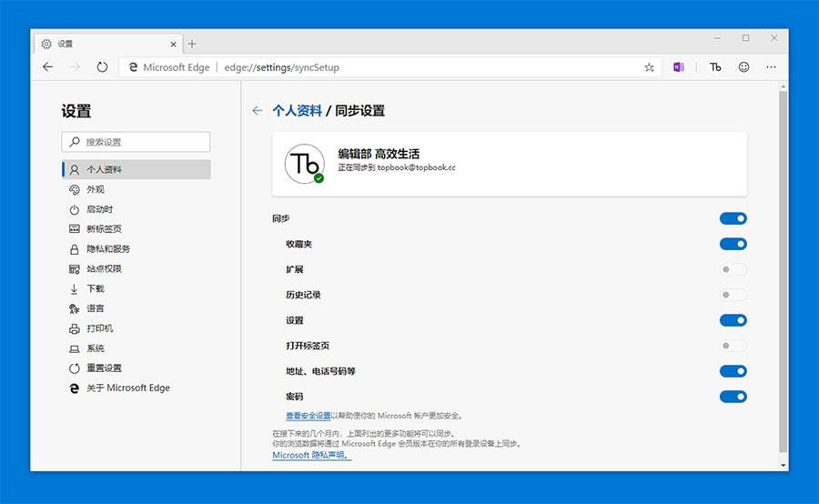Open the Tb profile icon in toolbar
819x504 pixels.
click(715, 66)
